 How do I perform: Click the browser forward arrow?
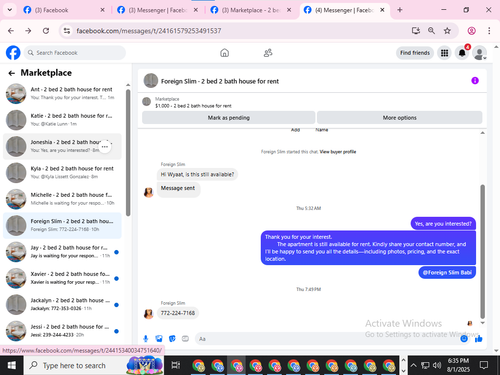tap(28, 31)
